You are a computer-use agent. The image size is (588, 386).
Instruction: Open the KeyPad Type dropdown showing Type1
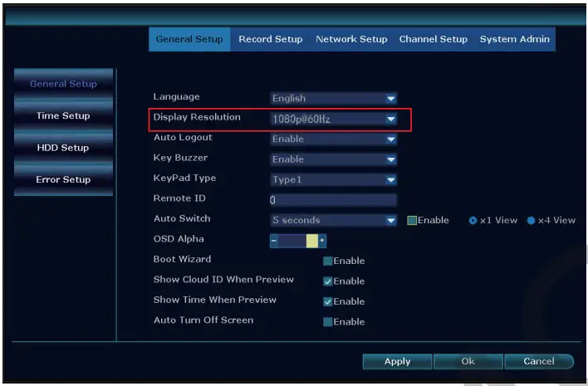[x=333, y=179]
